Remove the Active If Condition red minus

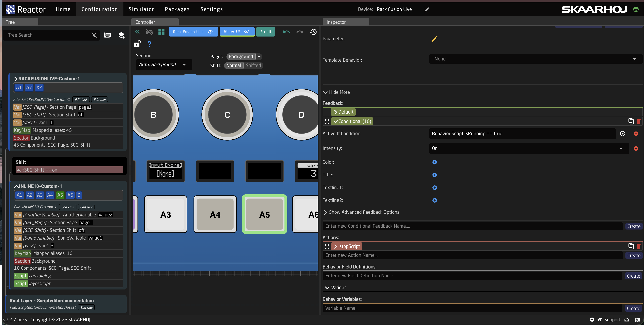tap(636, 134)
